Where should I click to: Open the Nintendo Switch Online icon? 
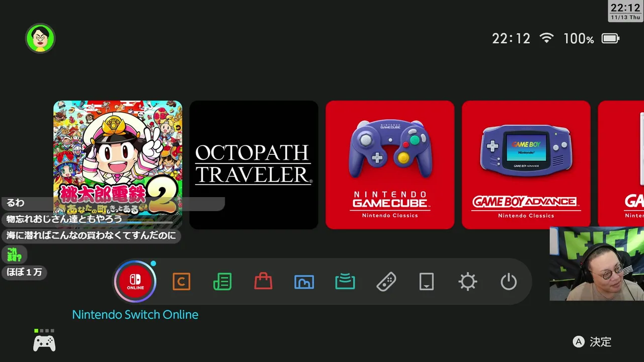[x=135, y=282]
